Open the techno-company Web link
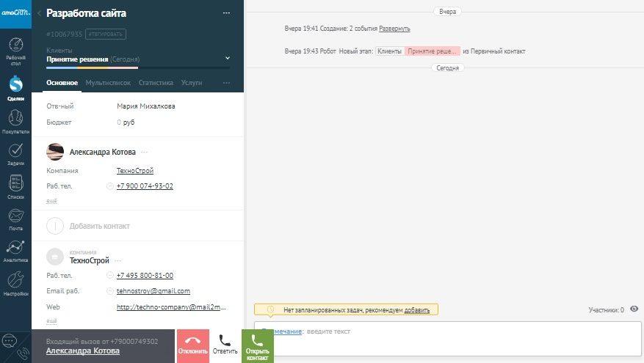The width and height of the screenshot is (644, 363). [171, 307]
